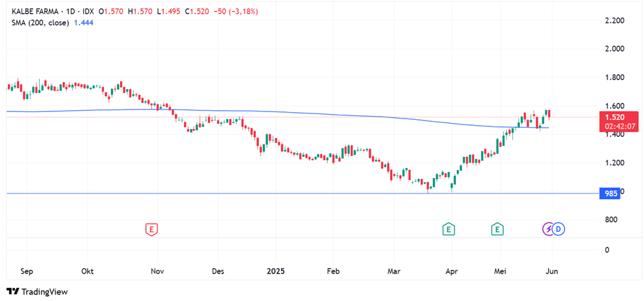
Task: Click the Jun date axis label
Action: click(x=553, y=272)
